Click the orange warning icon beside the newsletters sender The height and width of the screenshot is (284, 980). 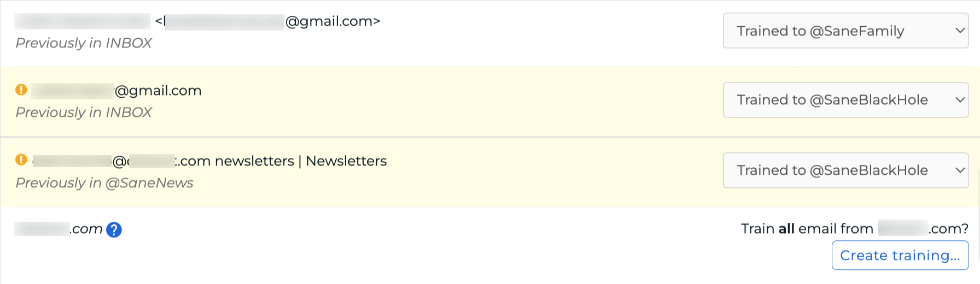point(21,159)
